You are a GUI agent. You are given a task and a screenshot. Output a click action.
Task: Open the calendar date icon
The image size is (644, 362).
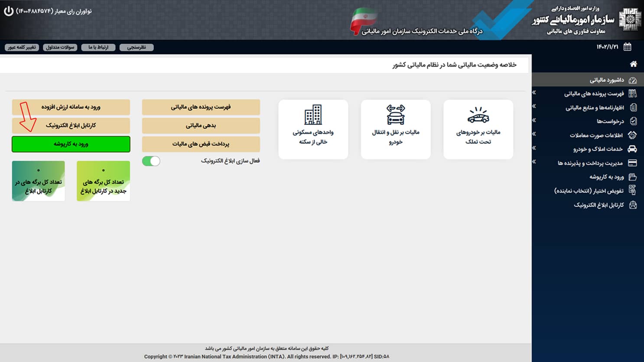click(627, 47)
